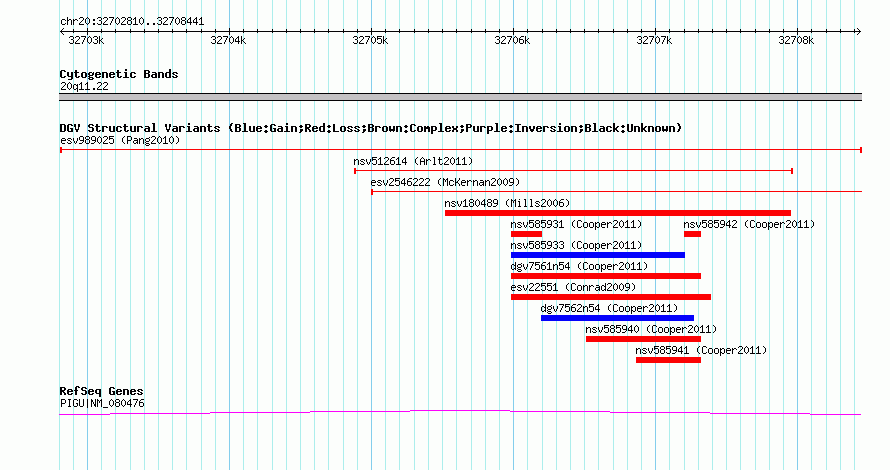The image size is (890, 470).
Task: Click the thin red line of nsv512614
Action: [573, 171]
